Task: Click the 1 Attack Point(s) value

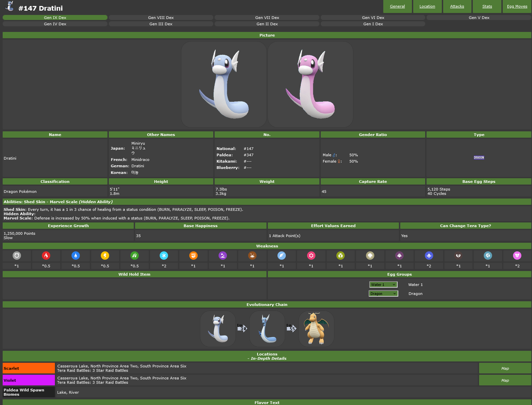Action: coord(284,236)
